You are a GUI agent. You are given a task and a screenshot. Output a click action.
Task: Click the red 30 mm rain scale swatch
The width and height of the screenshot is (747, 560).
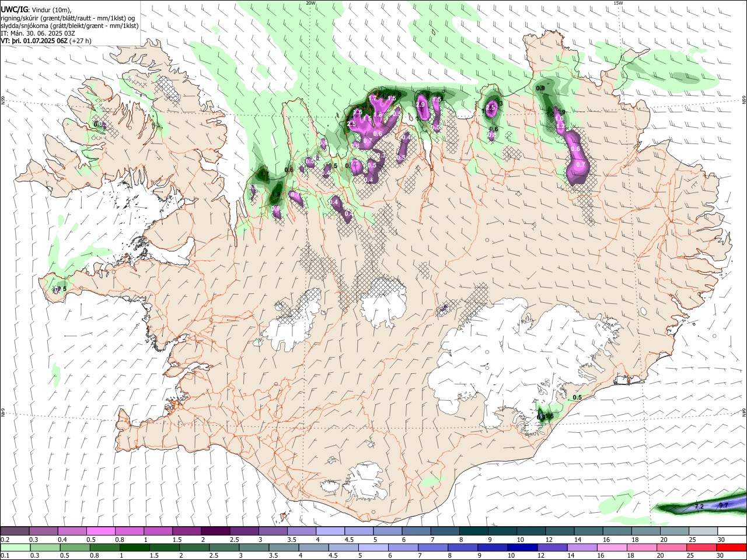coord(731,548)
